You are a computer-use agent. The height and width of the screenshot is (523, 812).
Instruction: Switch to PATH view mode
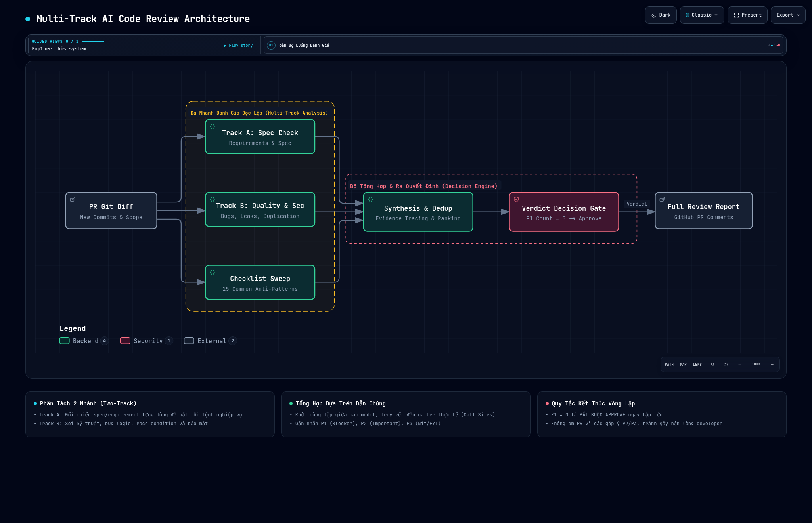click(x=669, y=365)
